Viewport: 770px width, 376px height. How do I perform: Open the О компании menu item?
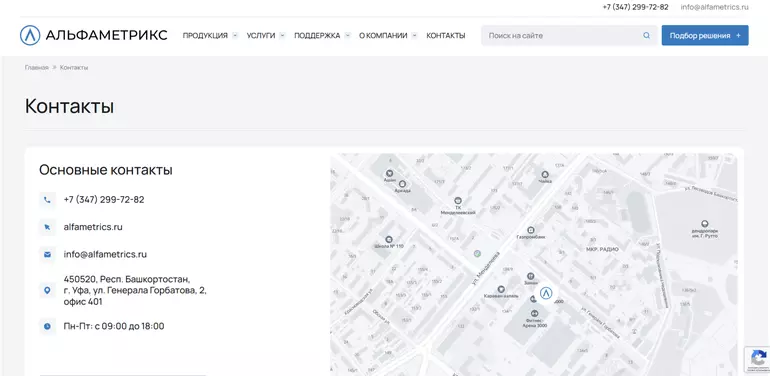(x=383, y=35)
